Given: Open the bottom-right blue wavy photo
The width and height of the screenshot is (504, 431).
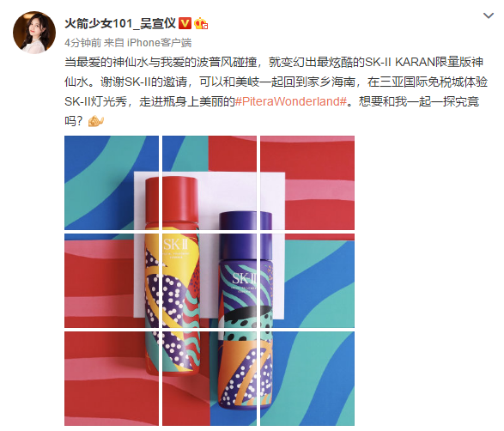Looking at the screenshot, I should [x=307, y=379].
